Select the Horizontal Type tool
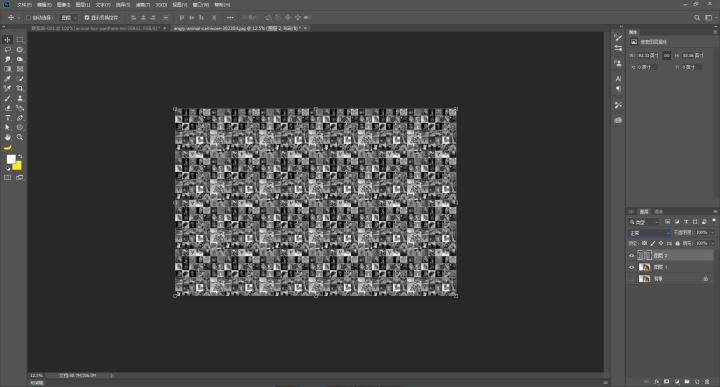 pyautogui.click(x=7, y=118)
